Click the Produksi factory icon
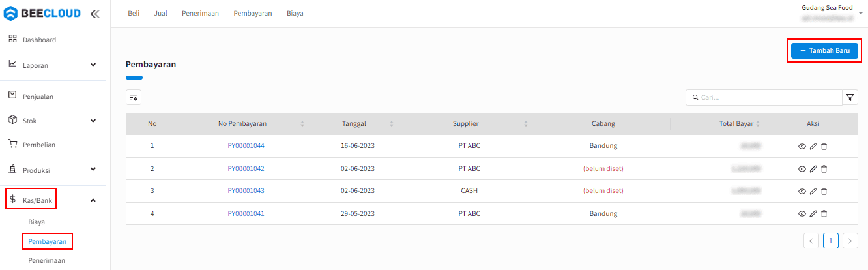Screen dimensions: 868x270 tap(12, 169)
